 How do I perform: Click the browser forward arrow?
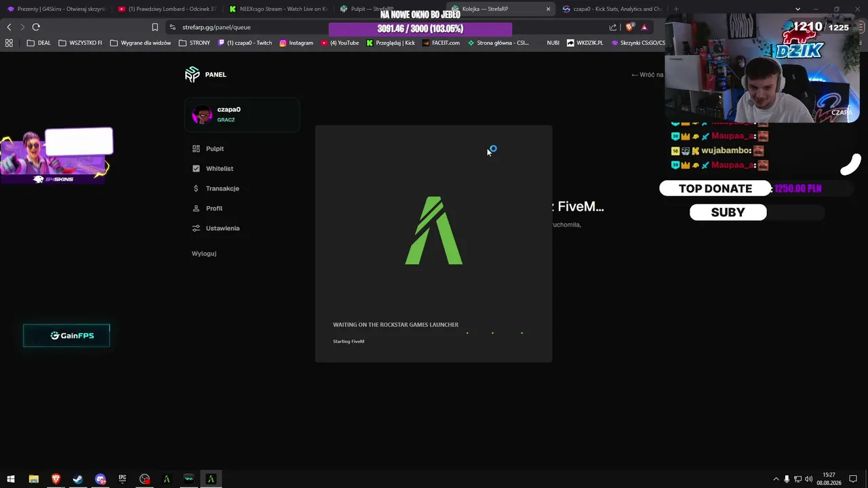tap(22, 27)
